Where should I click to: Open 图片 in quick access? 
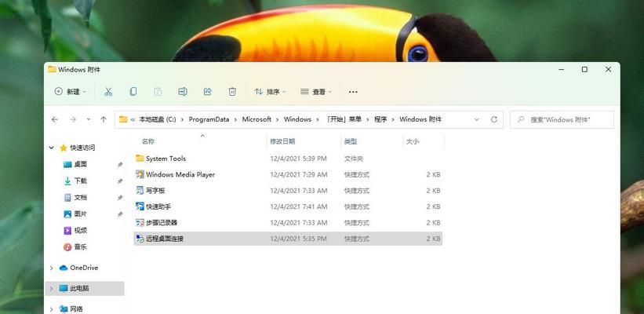81,214
